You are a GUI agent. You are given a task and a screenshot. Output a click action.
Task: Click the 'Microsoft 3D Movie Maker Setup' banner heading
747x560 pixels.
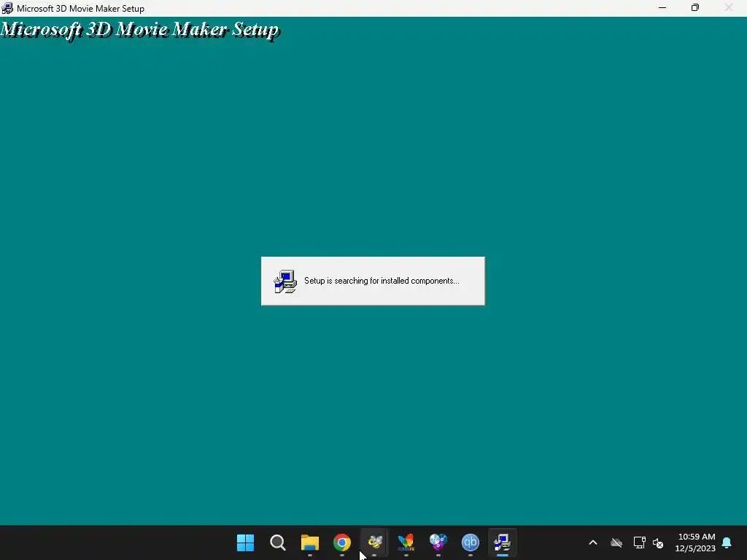[140, 30]
